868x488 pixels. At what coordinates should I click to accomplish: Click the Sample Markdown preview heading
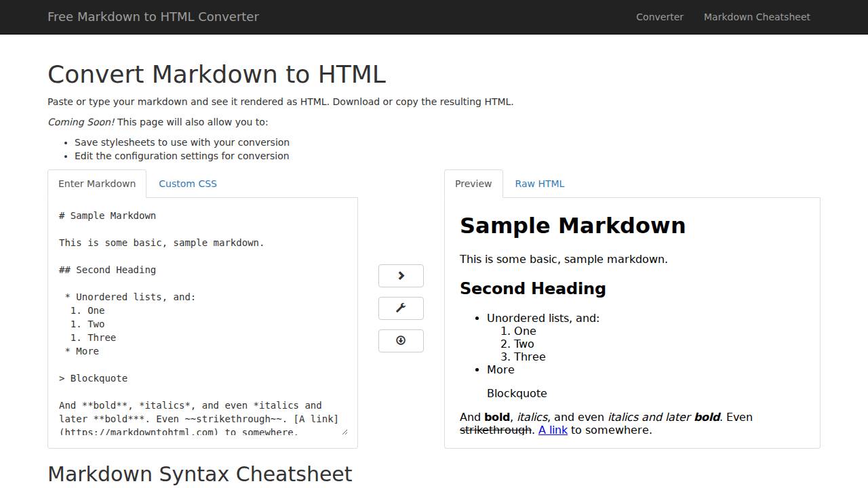pos(572,225)
